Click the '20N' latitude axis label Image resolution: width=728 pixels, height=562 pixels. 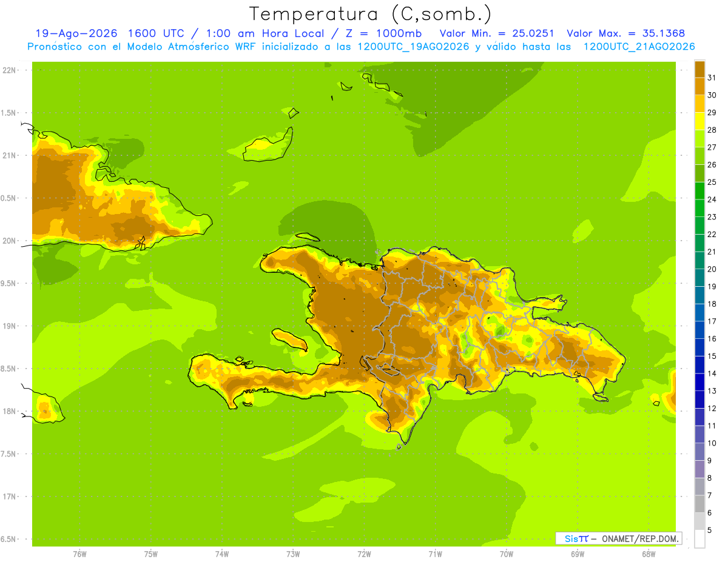pos(9,241)
